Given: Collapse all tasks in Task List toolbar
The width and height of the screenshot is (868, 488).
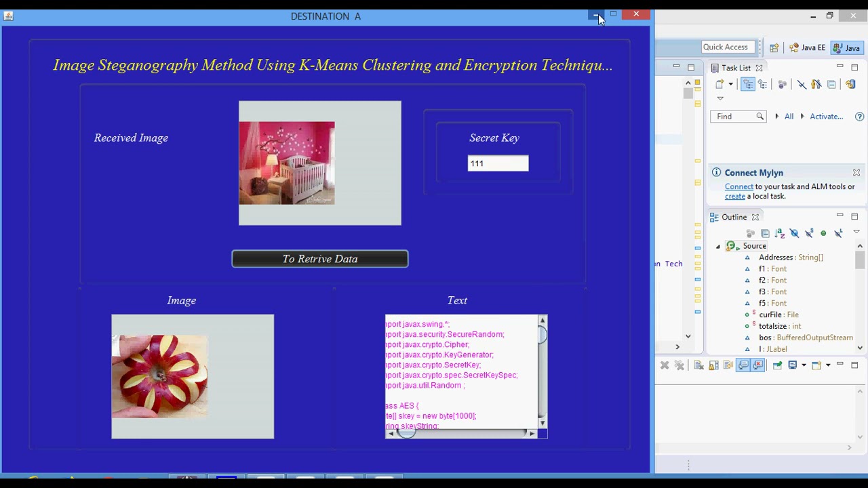Looking at the screenshot, I should [831, 85].
